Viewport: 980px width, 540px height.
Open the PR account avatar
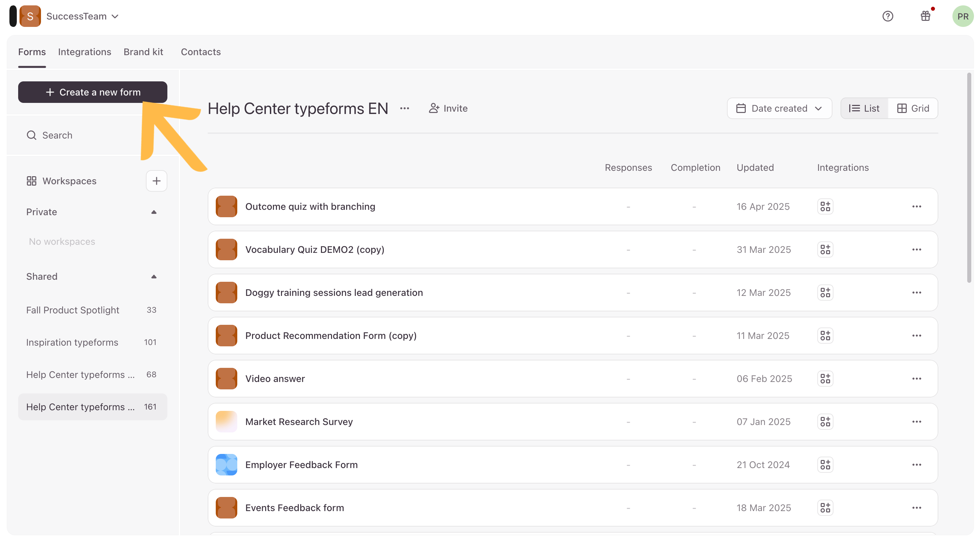[963, 16]
